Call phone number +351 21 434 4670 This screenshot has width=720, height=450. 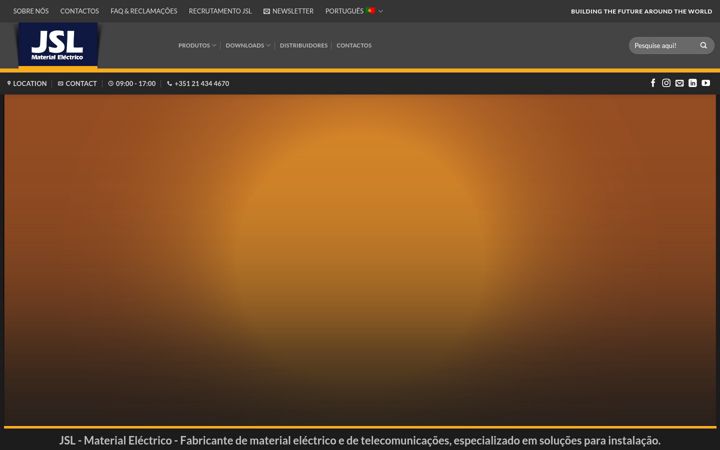coord(198,84)
